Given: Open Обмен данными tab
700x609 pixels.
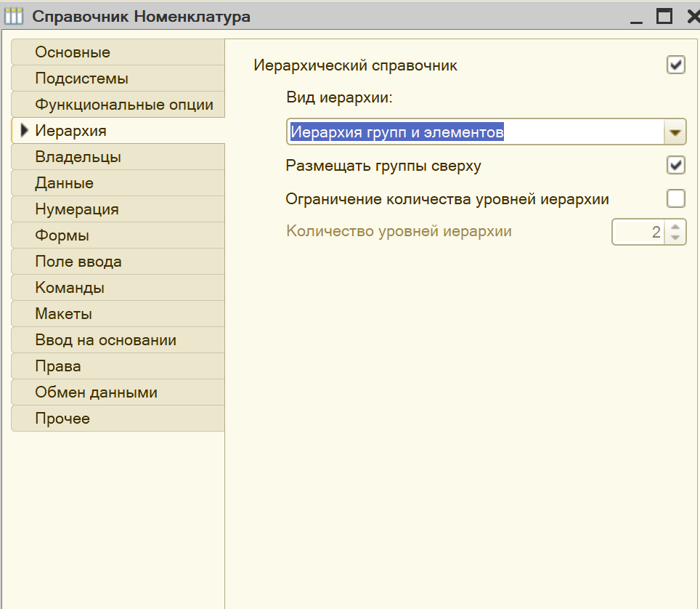Looking at the screenshot, I should (x=118, y=392).
